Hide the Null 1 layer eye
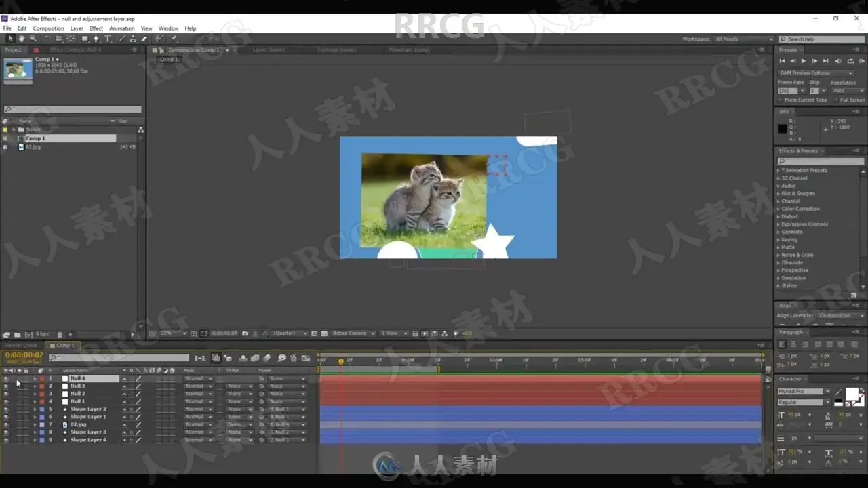Image resolution: width=868 pixels, height=488 pixels. [6, 402]
